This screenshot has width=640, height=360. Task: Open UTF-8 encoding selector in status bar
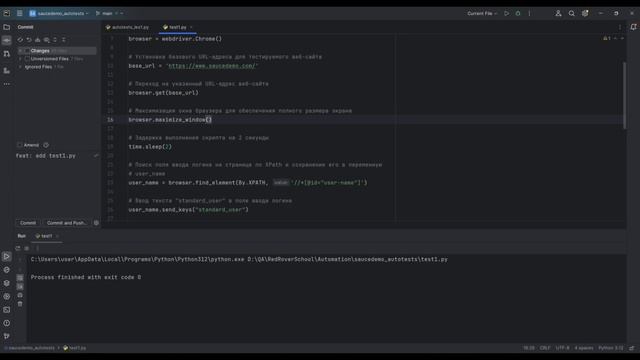click(562, 348)
